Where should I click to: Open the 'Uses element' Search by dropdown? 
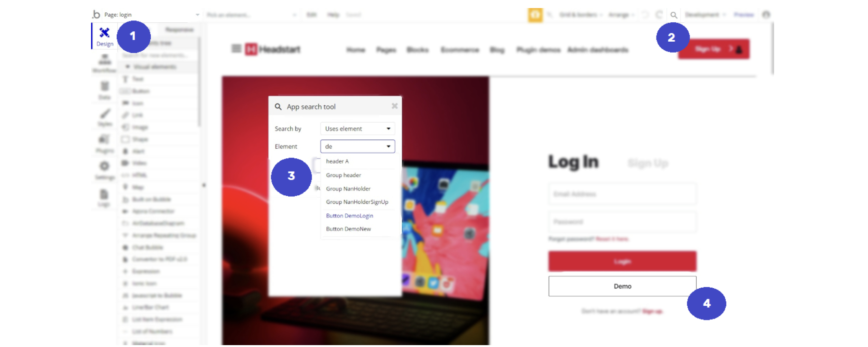click(x=358, y=128)
